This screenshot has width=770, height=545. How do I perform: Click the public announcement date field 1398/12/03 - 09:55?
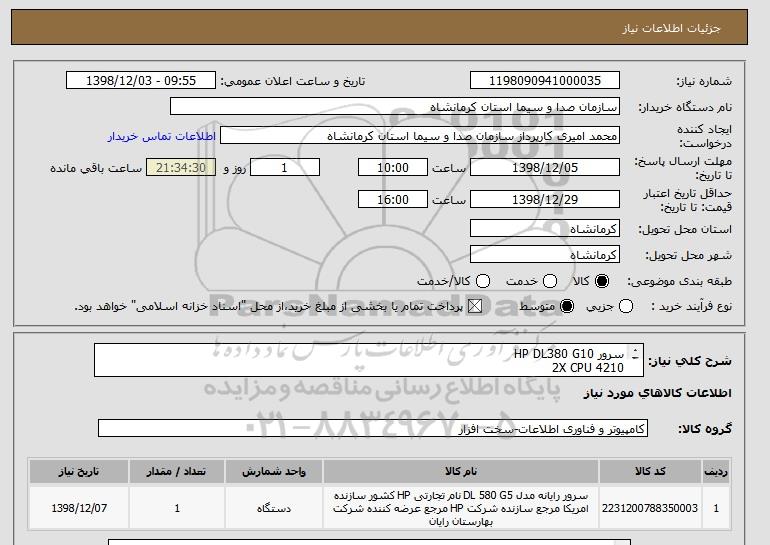pyautogui.click(x=141, y=81)
